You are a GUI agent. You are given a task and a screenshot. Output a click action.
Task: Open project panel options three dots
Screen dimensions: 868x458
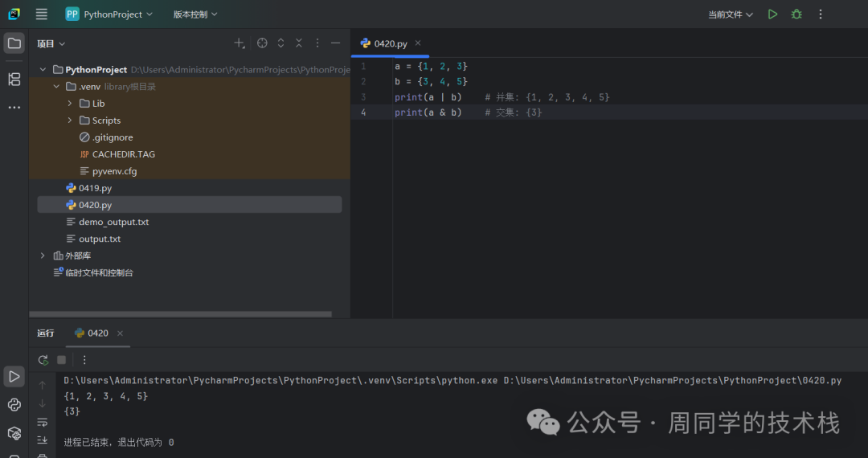coord(317,43)
